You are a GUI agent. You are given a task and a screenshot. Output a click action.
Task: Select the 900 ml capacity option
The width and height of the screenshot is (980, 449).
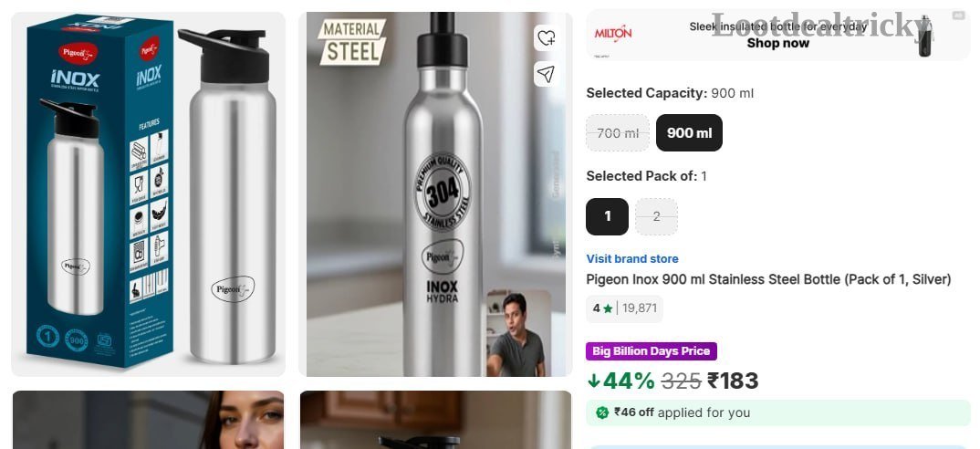pyautogui.click(x=689, y=132)
